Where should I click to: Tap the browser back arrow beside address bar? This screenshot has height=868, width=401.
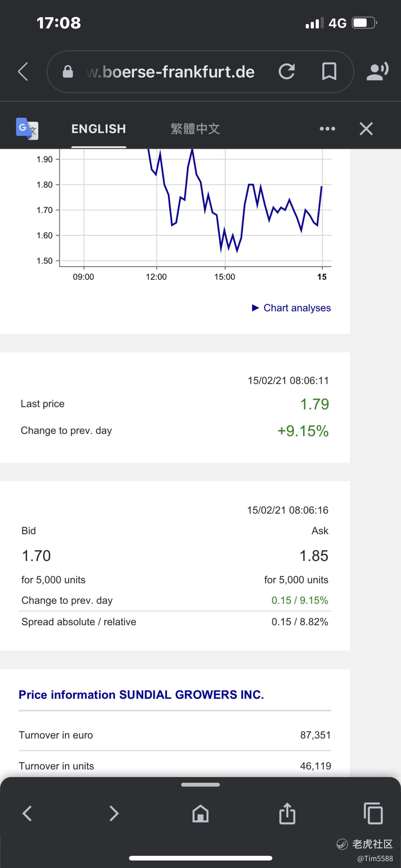[23, 72]
